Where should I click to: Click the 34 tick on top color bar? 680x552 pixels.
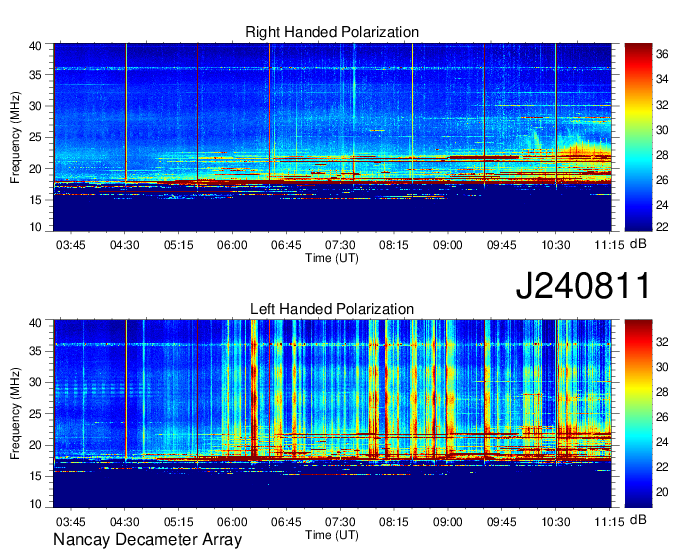click(662, 79)
